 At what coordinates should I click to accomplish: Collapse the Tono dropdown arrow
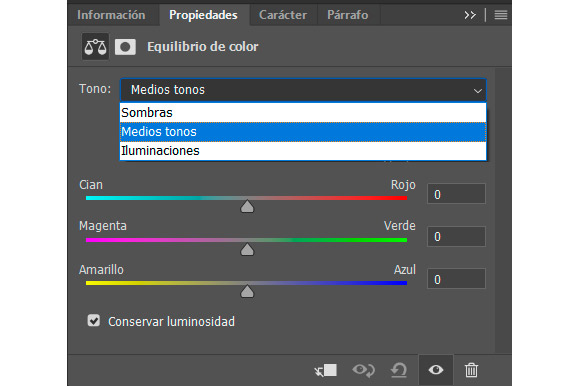477,90
